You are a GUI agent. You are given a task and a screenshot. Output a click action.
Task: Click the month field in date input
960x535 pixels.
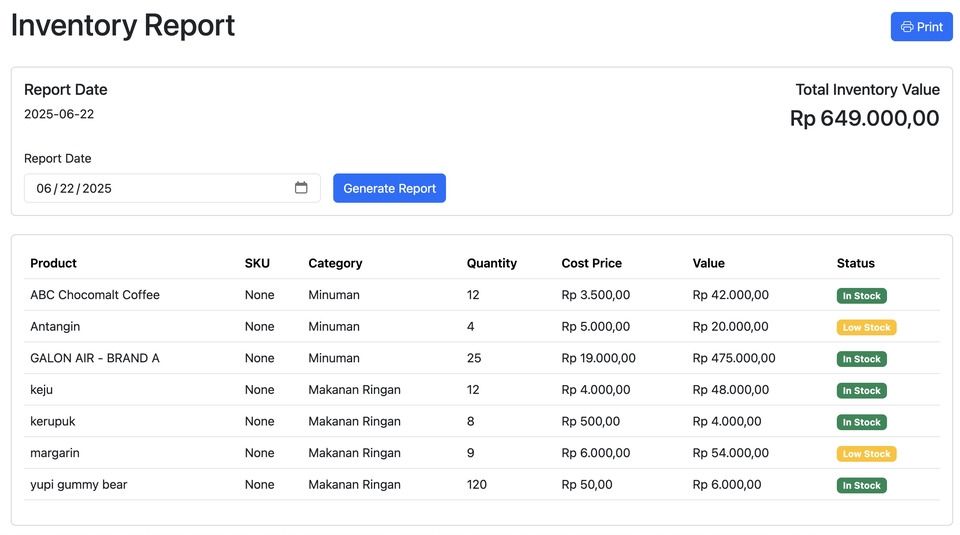[x=44, y=189]
